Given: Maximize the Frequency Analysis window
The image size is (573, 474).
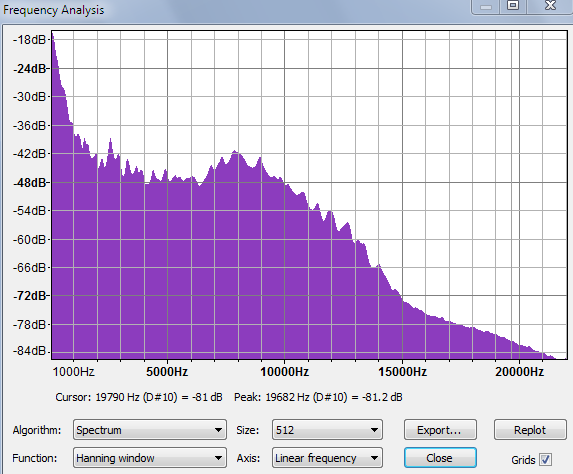Looking at the screenshot, I should 513,5.
